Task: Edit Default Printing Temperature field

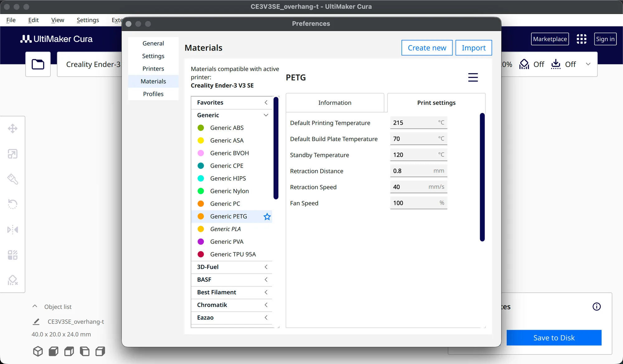Action: (419, 123)
